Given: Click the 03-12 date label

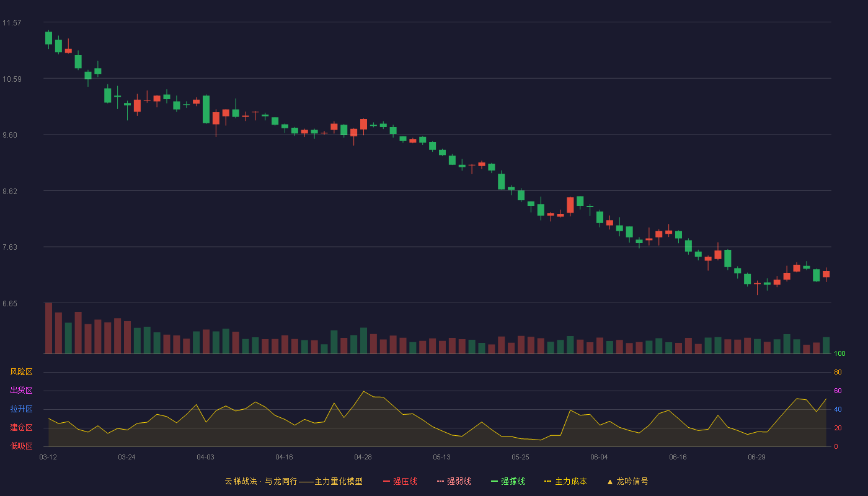Looking at the screenshot, I should click(48, 457).
